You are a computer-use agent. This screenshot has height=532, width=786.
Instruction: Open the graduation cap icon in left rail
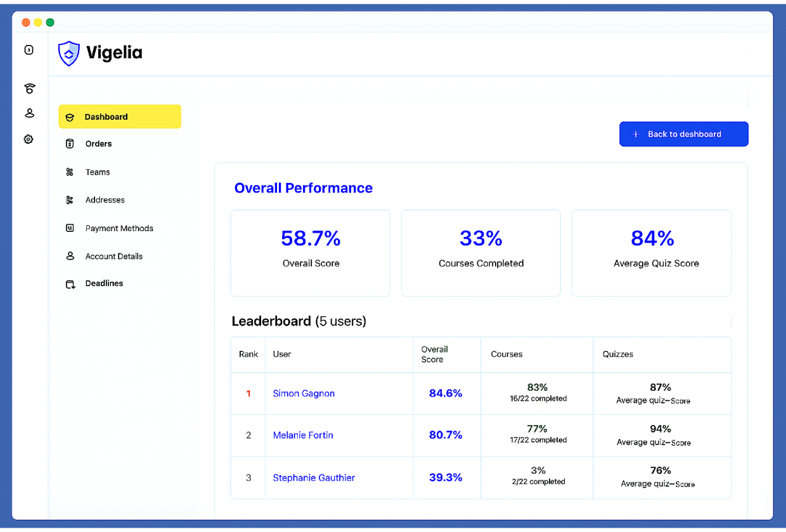pos(29,88)
